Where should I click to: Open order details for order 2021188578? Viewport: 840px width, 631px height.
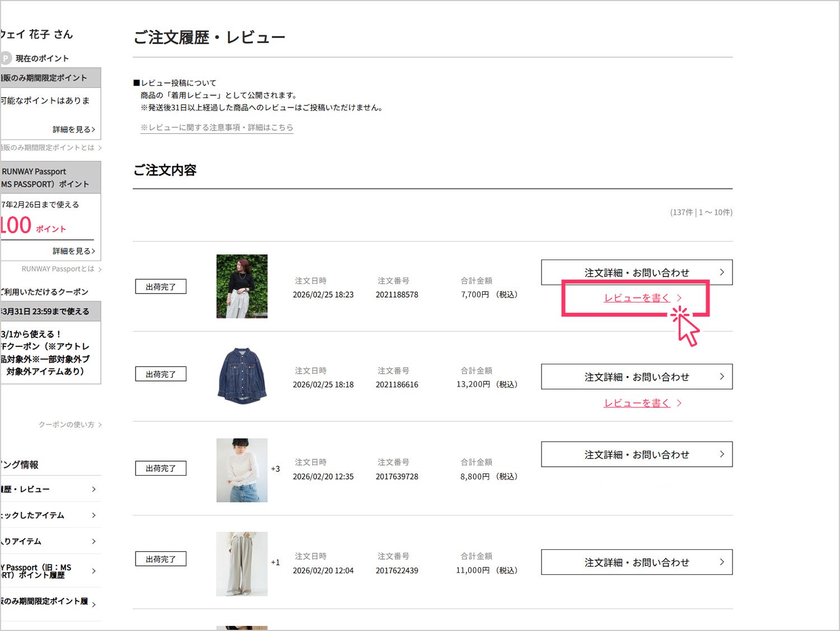tap(636, 272)
